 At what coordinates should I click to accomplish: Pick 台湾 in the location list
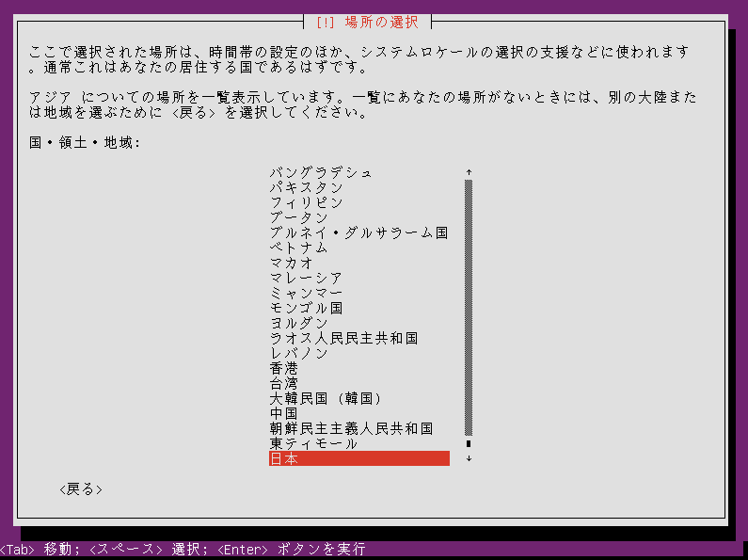[359, 383]
